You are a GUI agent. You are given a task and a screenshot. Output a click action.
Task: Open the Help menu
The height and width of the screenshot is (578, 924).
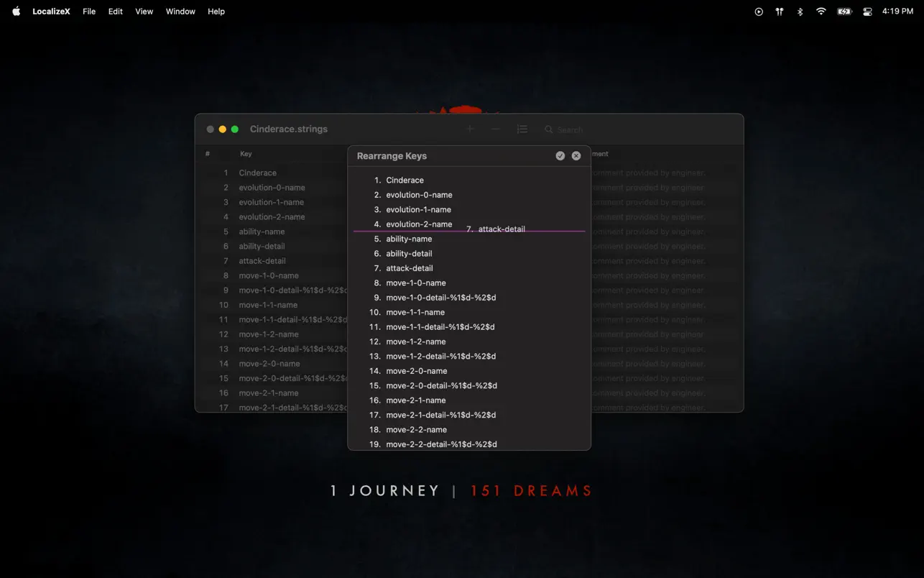click(x=216, y=11)
